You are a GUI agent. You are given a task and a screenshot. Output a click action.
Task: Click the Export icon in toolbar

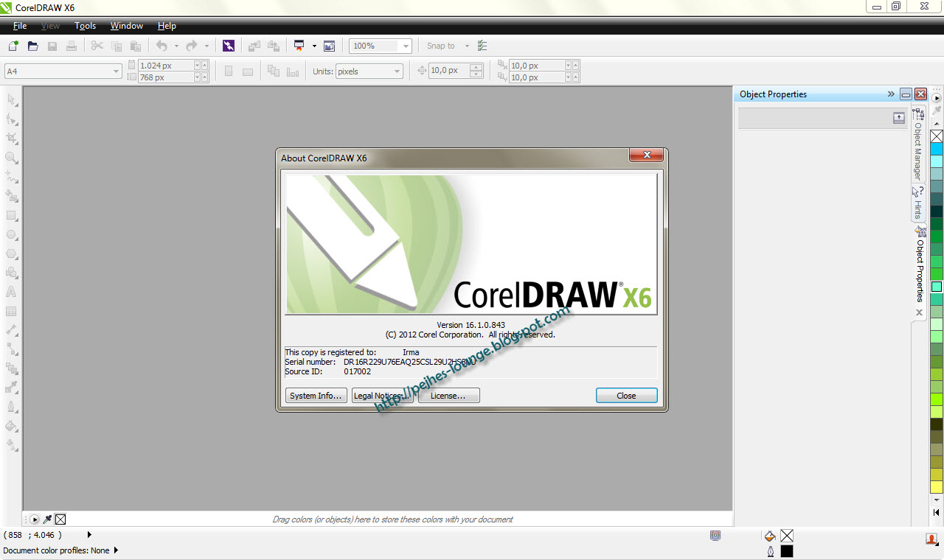click(273, 46)
